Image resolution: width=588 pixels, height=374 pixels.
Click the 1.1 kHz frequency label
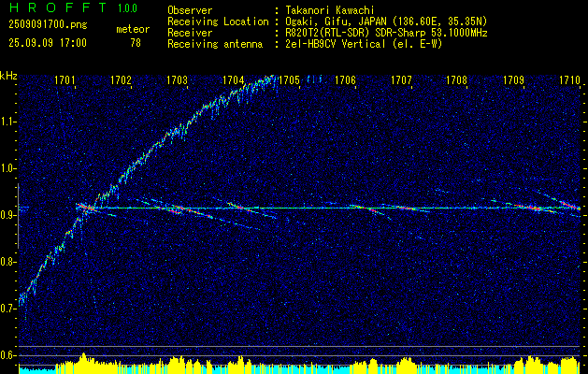8,122
